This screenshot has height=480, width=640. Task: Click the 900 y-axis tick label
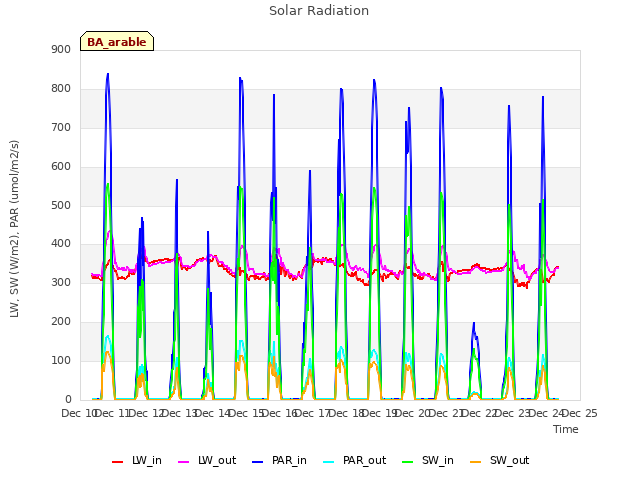point(61,49)
